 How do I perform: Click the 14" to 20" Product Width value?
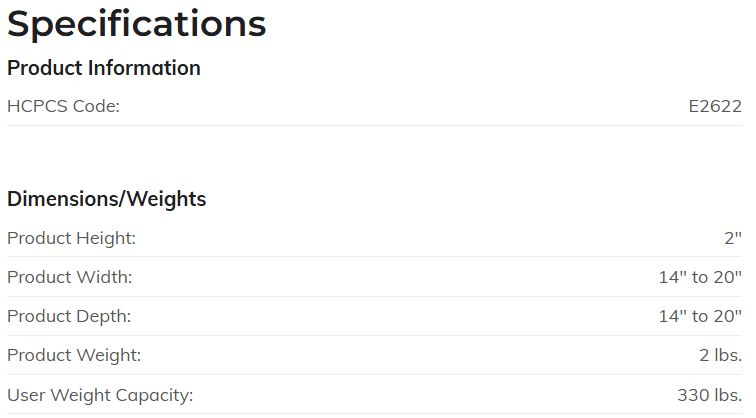(x=700, y=277)
